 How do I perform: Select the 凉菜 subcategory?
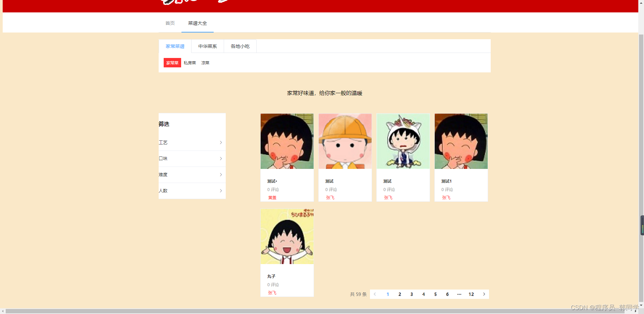(205, 63)
